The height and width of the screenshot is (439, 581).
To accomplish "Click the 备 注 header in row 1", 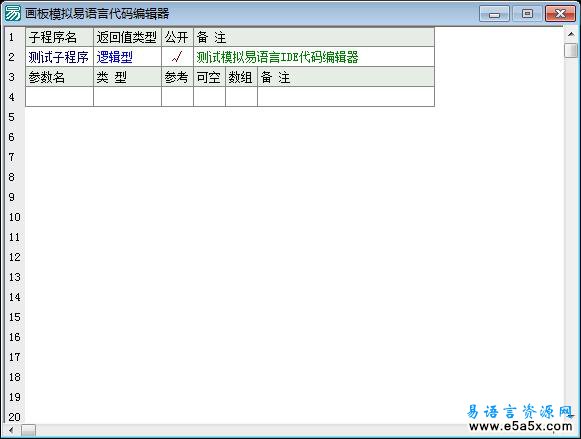I will [x=314, y=37].
